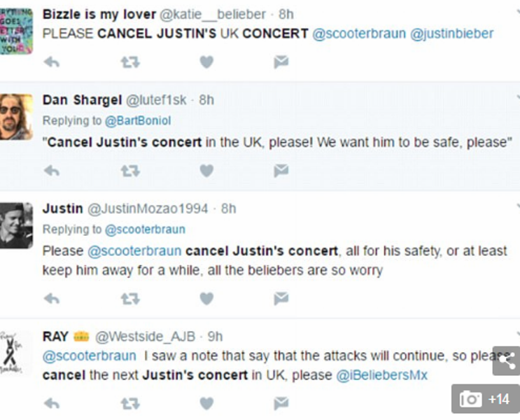
Task: Send Dan Shargel's tweet via direct message
Action: [281, 170]
